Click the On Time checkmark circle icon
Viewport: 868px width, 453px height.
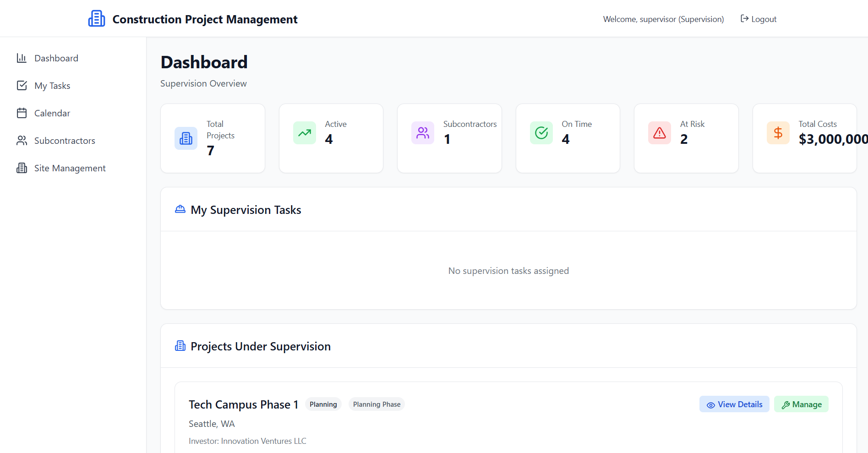541,133
